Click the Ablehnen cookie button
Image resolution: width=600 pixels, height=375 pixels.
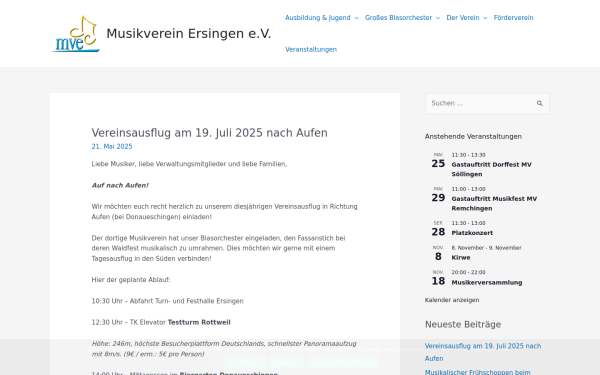[287, 362]
